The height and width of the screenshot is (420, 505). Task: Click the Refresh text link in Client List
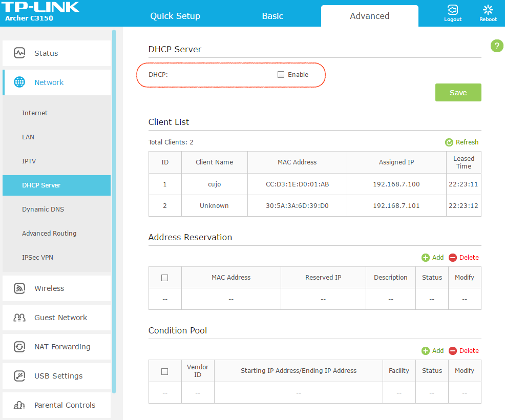pos(467,142)
